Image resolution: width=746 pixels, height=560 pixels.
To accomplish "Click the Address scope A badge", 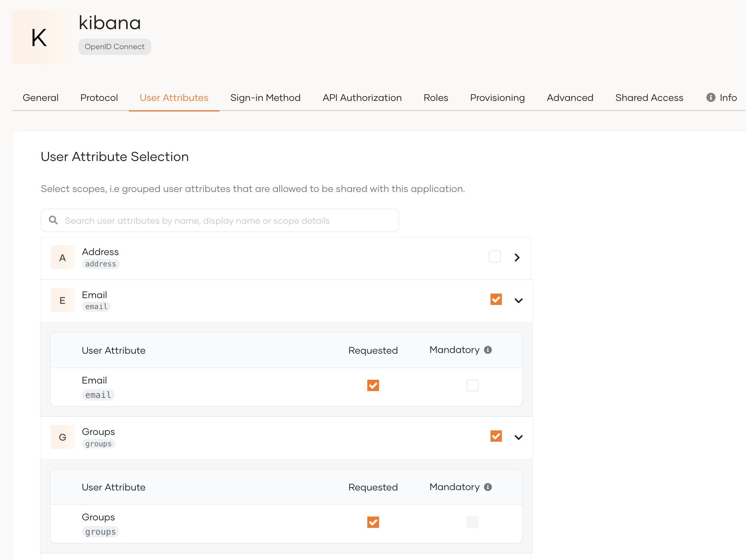I will click(62, 257).
